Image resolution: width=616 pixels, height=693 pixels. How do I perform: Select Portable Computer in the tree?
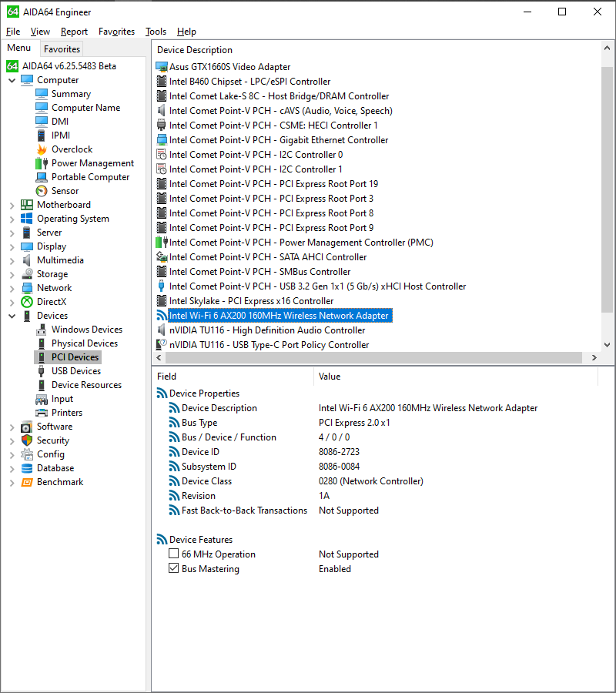pos(90,177)
